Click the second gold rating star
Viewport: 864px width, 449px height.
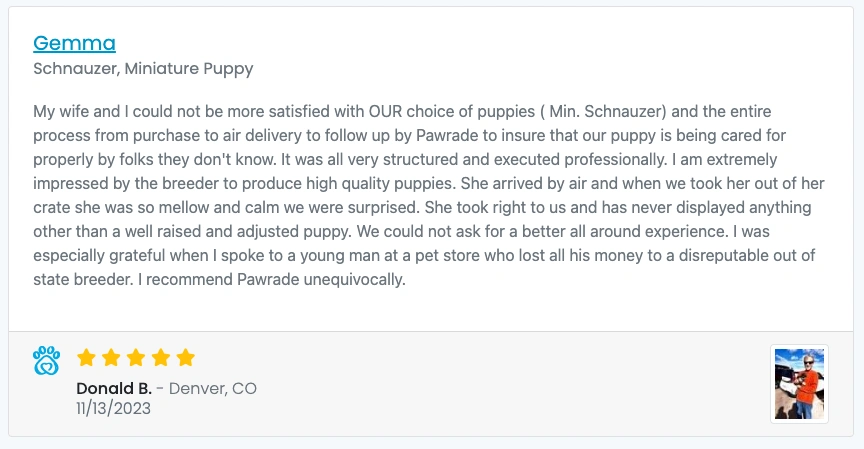(111, 358)
